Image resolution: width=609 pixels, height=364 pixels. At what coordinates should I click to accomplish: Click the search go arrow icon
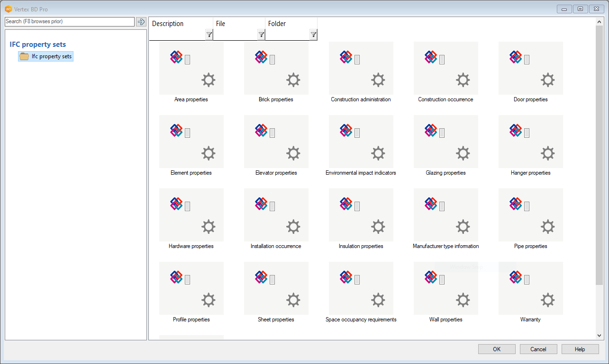click(141, 22)
